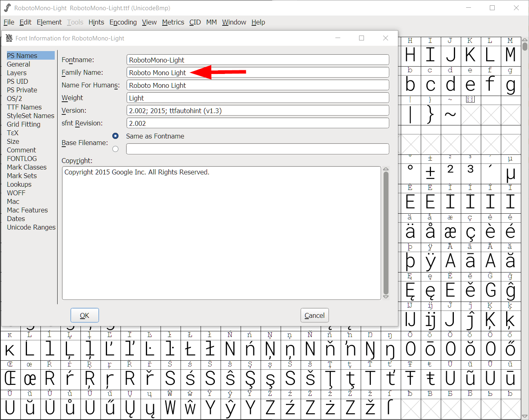Edit the Weight input field
529x420 pixels.
257,98
